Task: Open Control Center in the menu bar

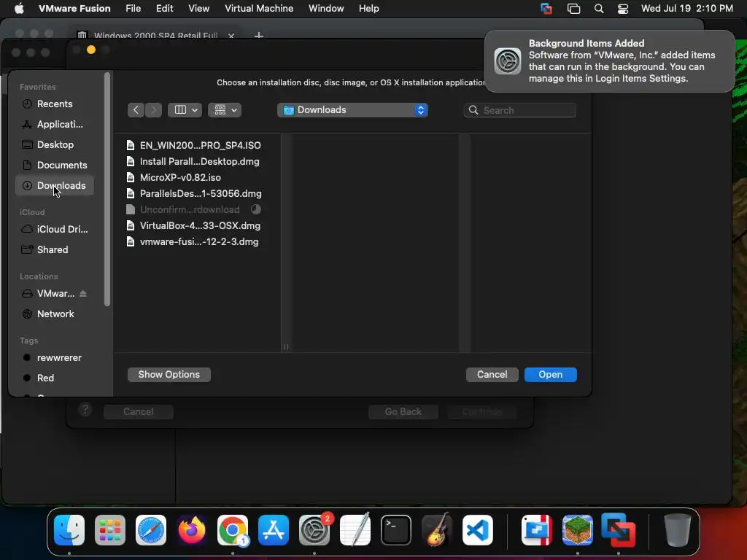Action: [623, 9]
